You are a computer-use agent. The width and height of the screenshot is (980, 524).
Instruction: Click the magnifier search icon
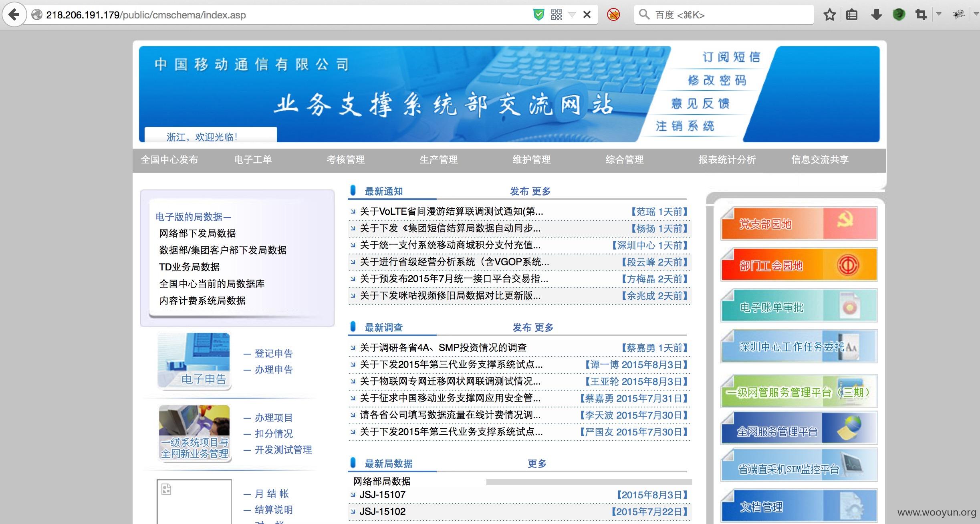[644, 14]
